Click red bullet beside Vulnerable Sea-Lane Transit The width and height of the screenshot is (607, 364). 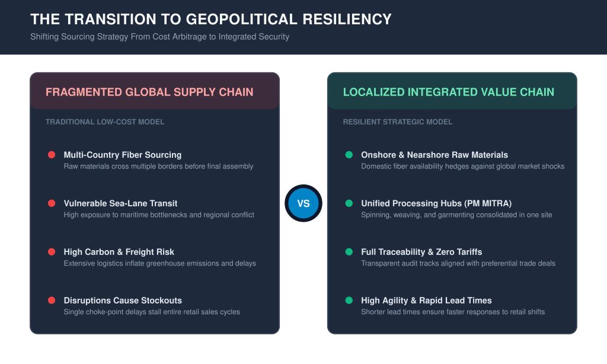(52, 203)
